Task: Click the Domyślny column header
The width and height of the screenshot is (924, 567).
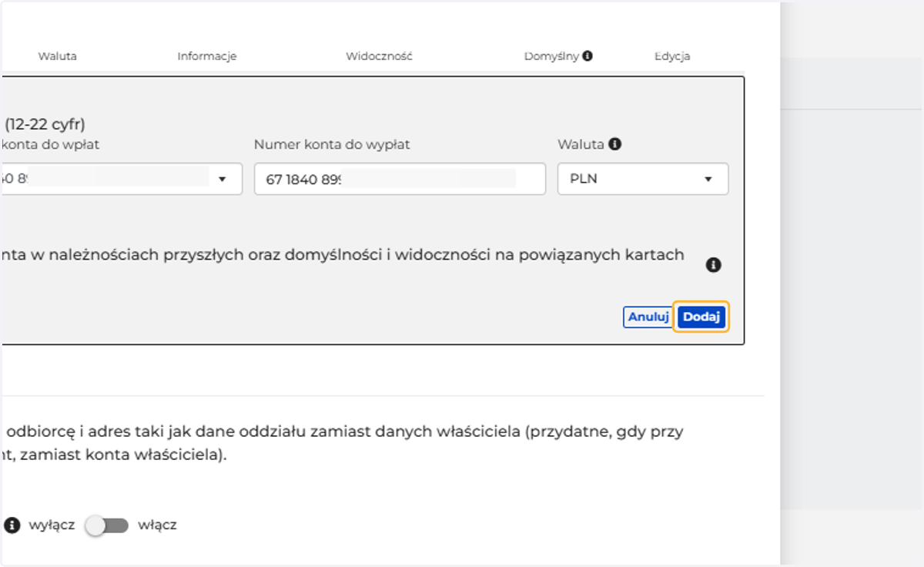Action: click(x=551, y=56)
